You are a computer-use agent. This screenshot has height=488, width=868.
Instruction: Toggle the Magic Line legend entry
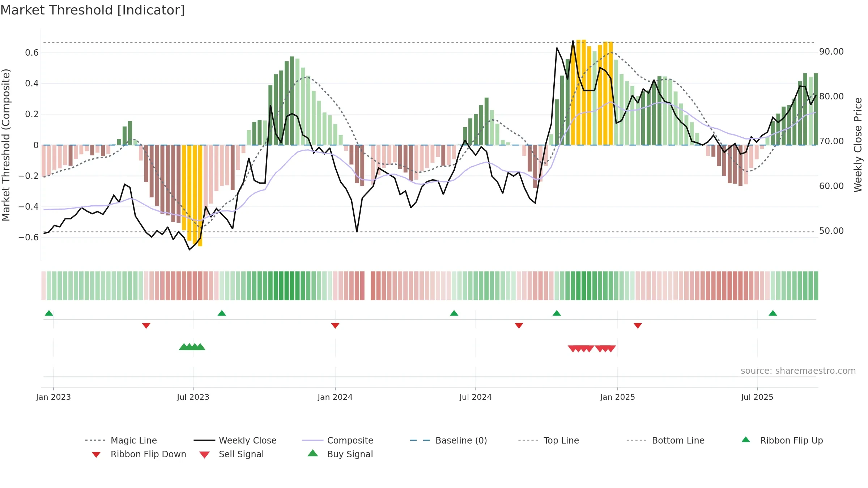121,440
